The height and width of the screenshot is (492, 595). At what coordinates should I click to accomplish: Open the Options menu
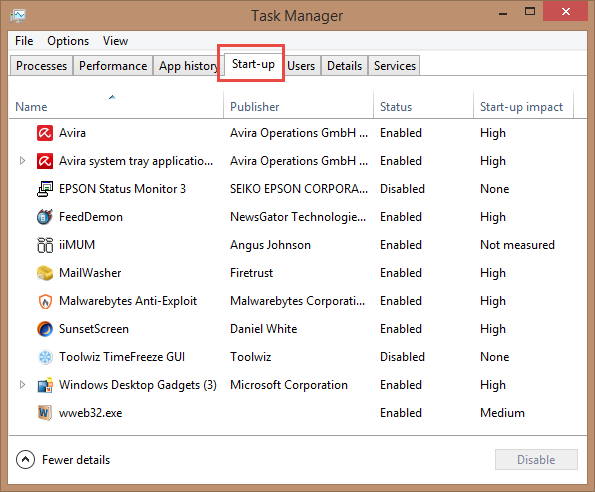(x=68, y=41)
